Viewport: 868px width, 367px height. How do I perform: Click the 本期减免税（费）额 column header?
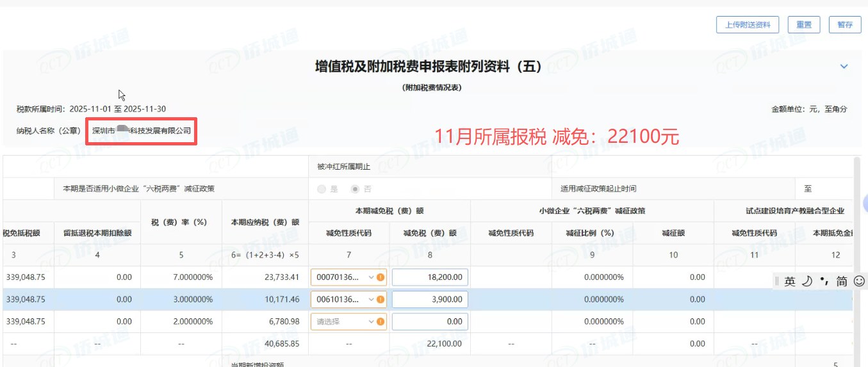[x=389, y=211]
